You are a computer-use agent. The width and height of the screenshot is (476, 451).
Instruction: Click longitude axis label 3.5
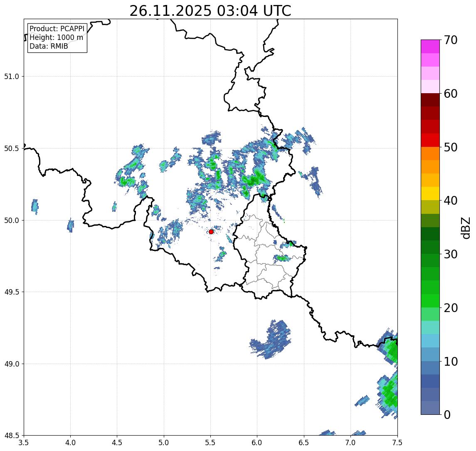(24, 443)
